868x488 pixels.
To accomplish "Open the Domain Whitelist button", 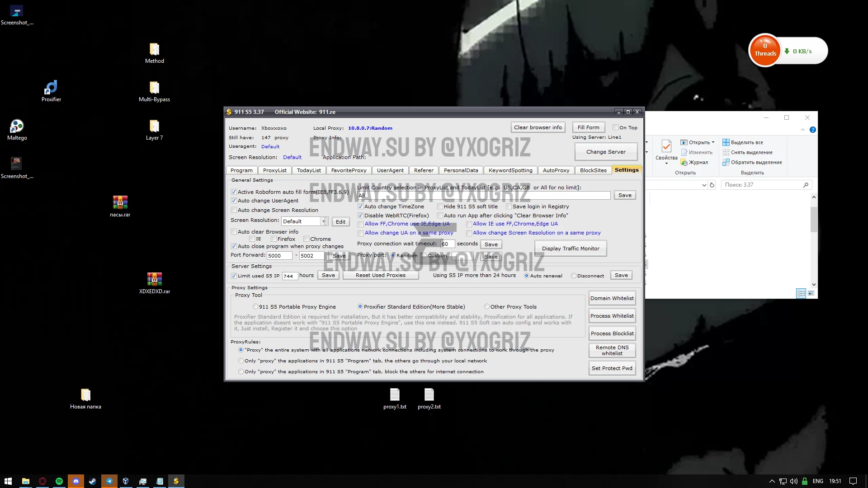I will [612, 298].
